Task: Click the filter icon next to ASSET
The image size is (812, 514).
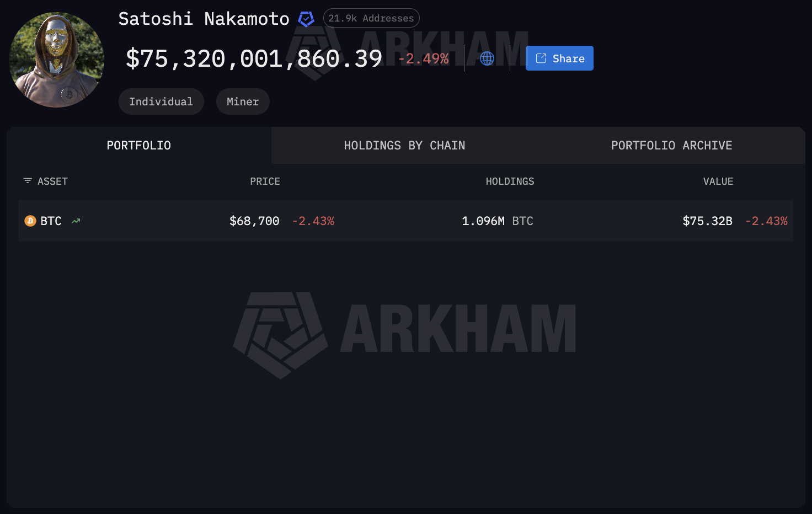Action: tap(28, 181)
